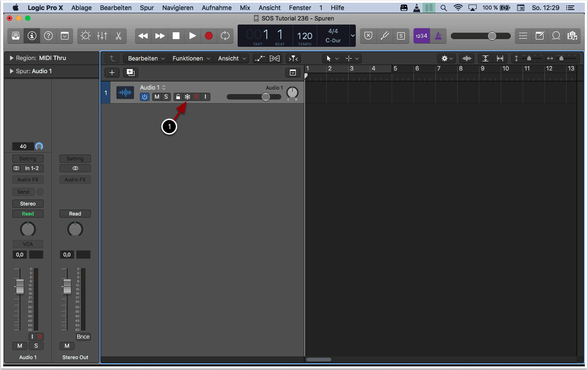
Task: Click the Media Browser icon
Action: (573, 35)
